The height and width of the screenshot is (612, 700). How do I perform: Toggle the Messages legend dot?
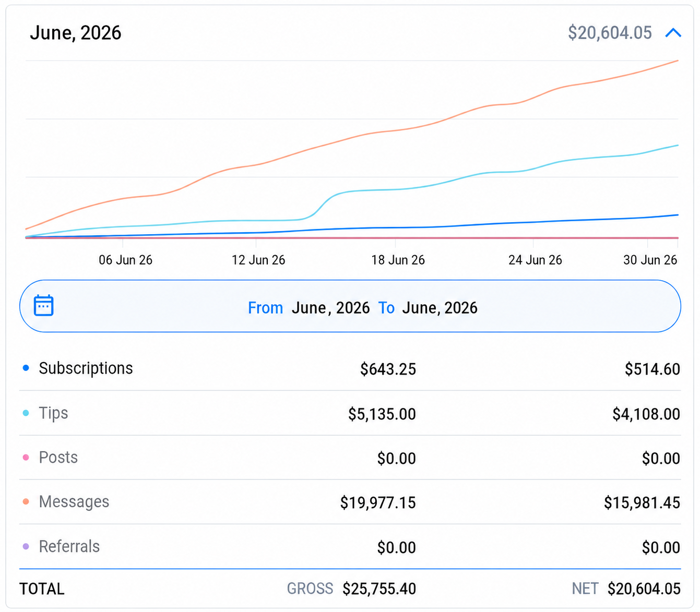click(26, 502)
